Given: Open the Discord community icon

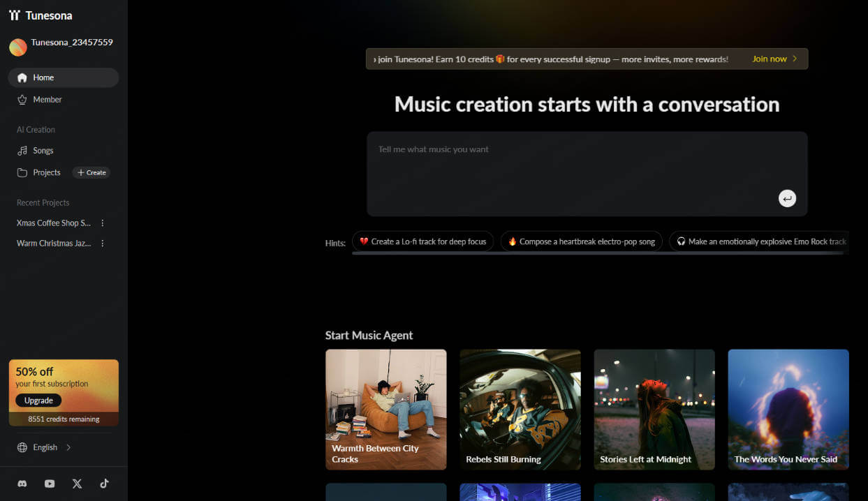Looking at the screenshot, I should click(x=22, y=484).
